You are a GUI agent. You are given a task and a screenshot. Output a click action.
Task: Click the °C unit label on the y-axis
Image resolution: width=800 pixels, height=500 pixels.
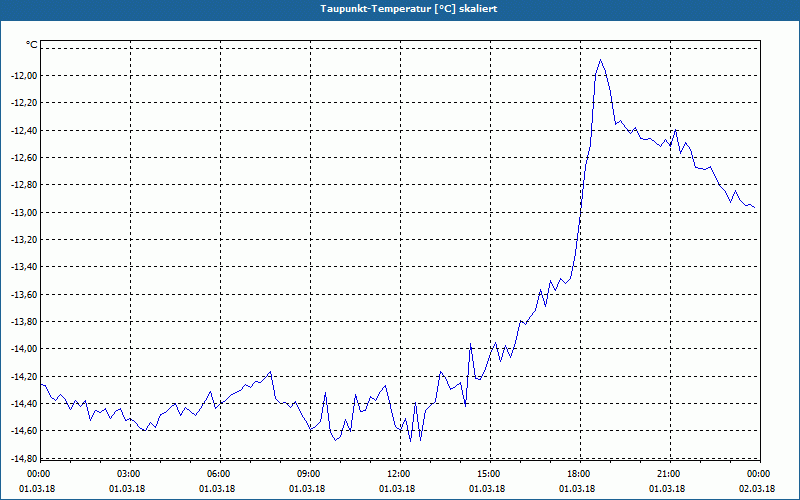click(32, 45)
